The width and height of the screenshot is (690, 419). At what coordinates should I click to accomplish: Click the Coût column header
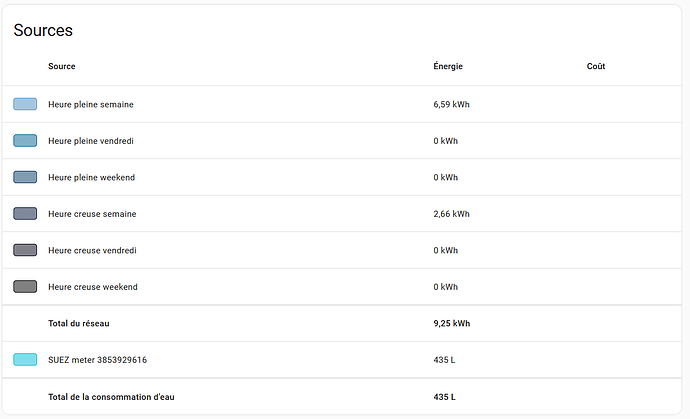click(596, 67)
